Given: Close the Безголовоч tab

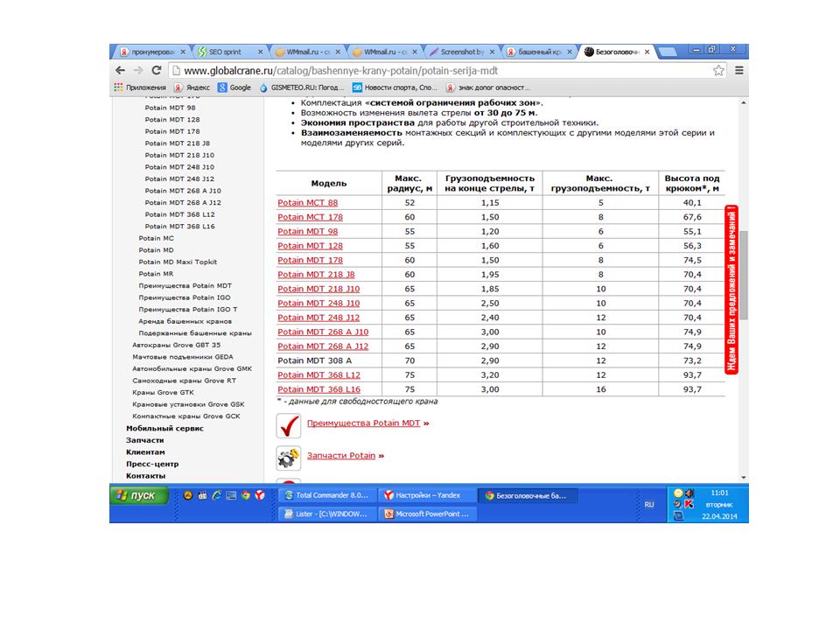Looking at the screenshot, I should (x=647, y=52).
